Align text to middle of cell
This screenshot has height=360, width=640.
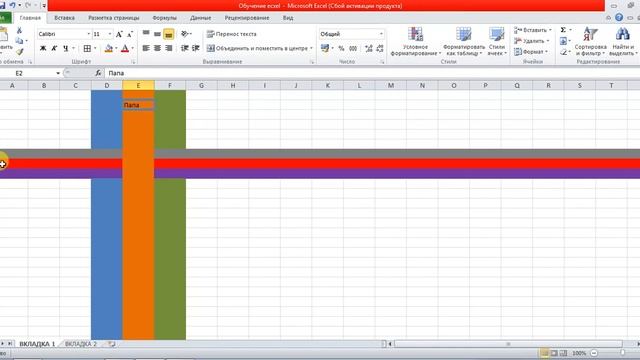(157, 34)
